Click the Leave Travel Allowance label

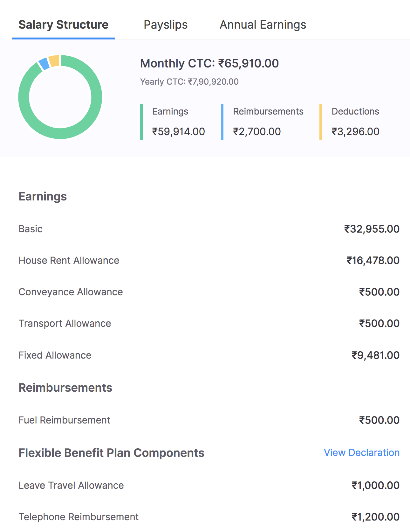(x=71, y=485)
